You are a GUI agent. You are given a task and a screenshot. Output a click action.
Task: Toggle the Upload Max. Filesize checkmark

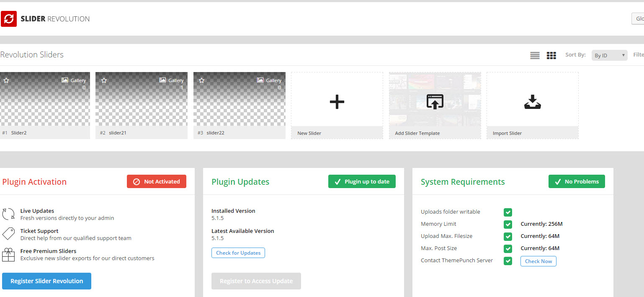click(508, 237)
